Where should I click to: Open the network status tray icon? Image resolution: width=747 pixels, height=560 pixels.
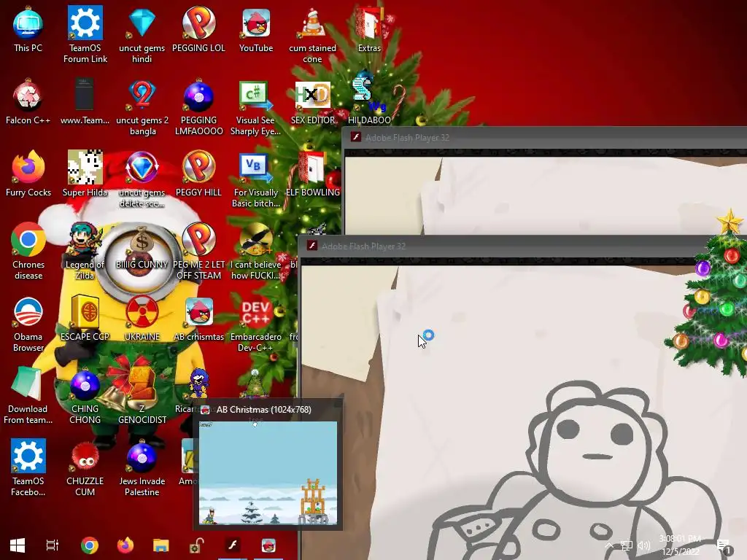coord(627,545)
